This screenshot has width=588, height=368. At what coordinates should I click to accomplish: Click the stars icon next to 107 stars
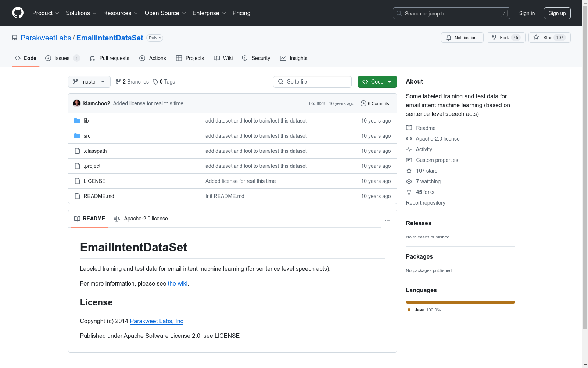[409, 171]
